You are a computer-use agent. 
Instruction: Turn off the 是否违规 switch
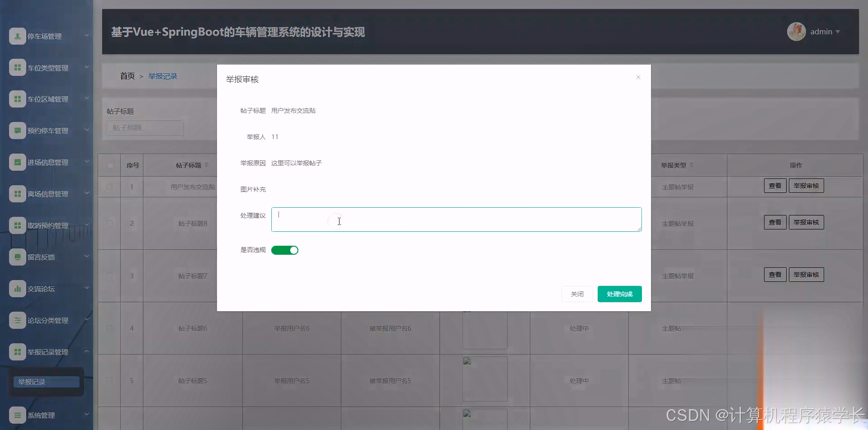point(285,250)
